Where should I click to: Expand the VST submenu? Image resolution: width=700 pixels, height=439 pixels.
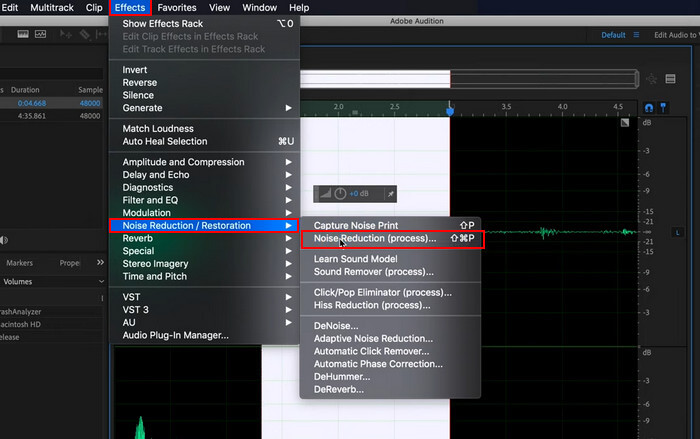(x=204, y=297)
